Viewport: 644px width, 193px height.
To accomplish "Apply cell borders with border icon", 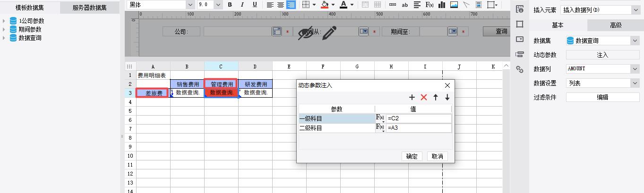I will pyautogui.click(x=306, y=5).
